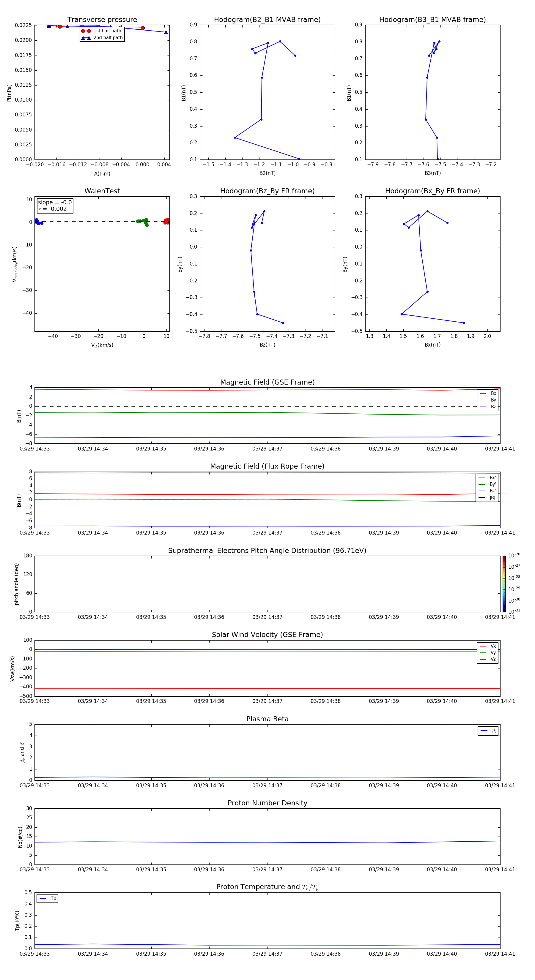Click the Hodogram(Bx_By FR frame) title
The image size is (535, 980).
(432, 191)
